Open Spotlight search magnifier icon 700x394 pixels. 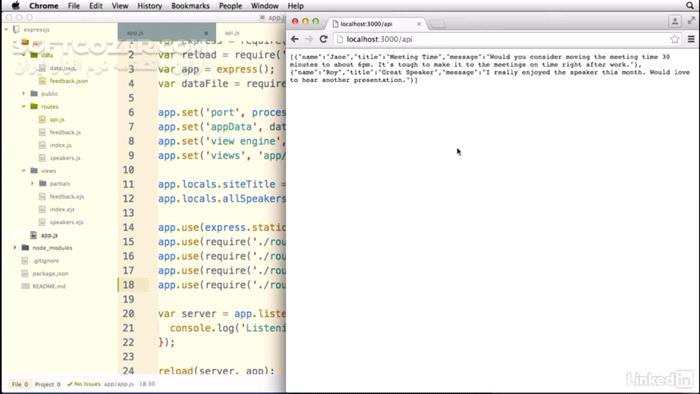[690, 6]
